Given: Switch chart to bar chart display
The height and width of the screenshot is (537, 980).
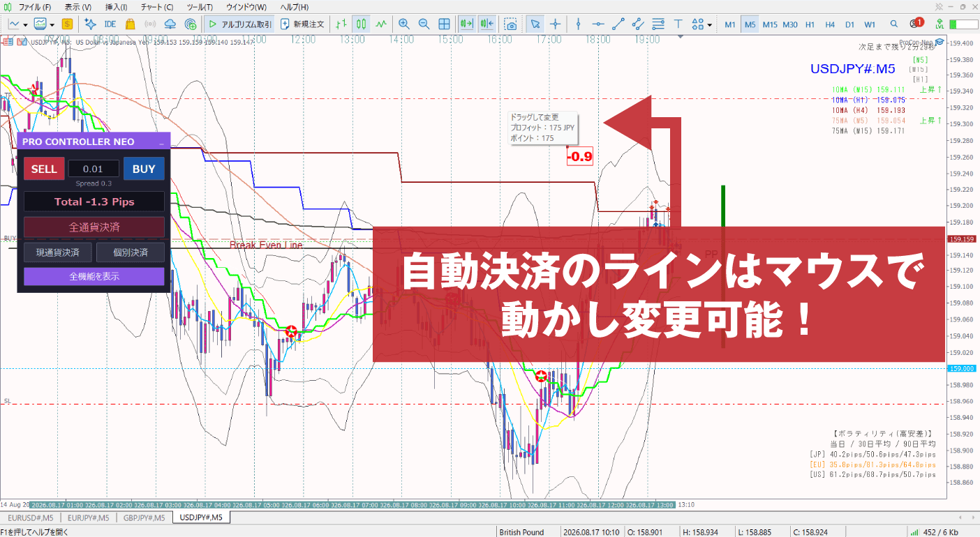Looking at the screenshot, I should point(341,24).
